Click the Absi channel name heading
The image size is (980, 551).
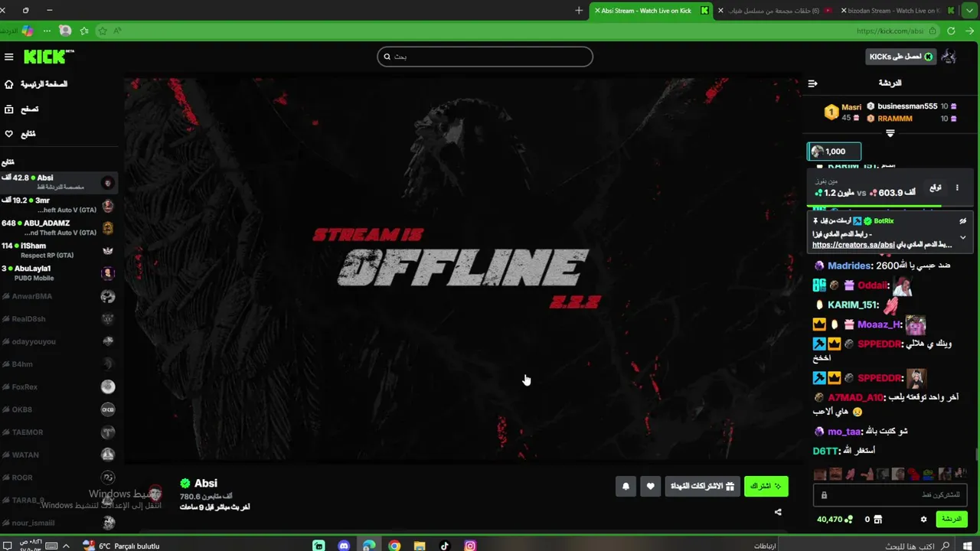pyautogui.click(x=205, y=483)
